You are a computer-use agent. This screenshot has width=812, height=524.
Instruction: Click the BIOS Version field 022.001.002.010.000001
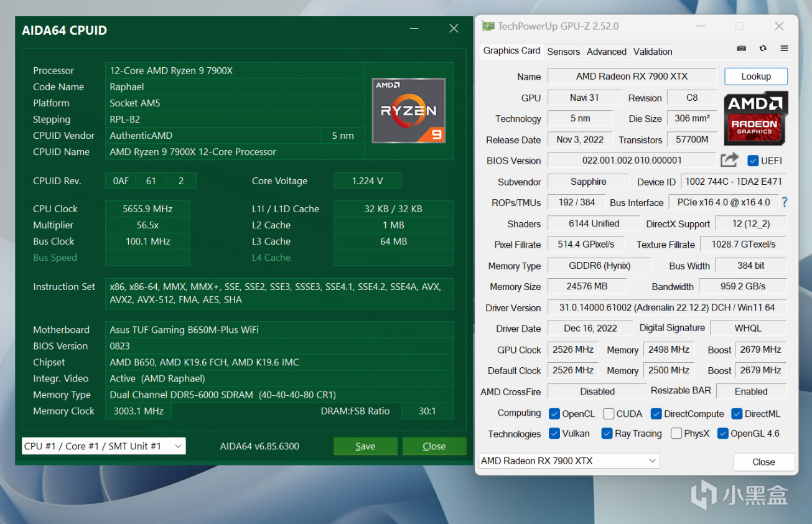point(632,161)
